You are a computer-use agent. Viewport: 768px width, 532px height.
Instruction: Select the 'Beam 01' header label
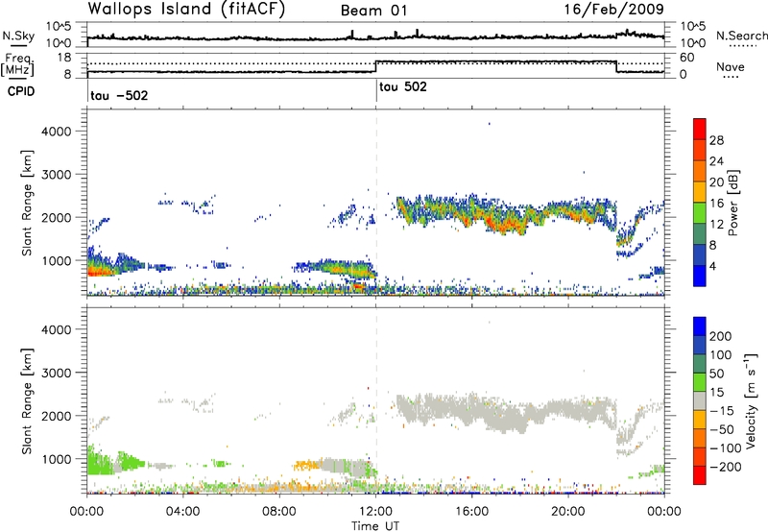point(373,11)
